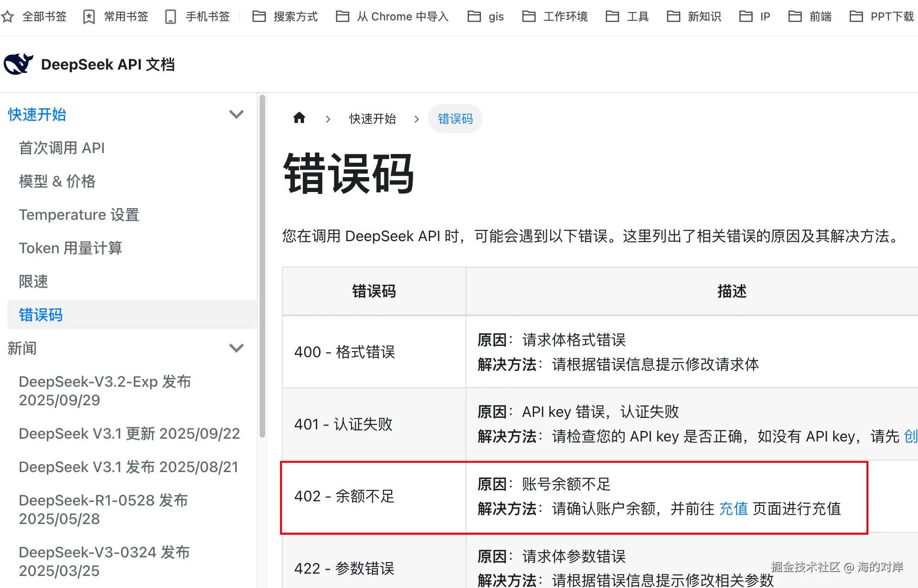Click 快速开始 in the breadcrumb
Image resolution: width=918 pixels, height=588 pixels.
(x=372, y=119)
